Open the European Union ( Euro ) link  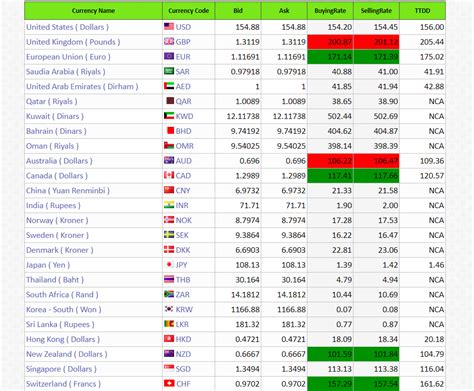(68, 57)
